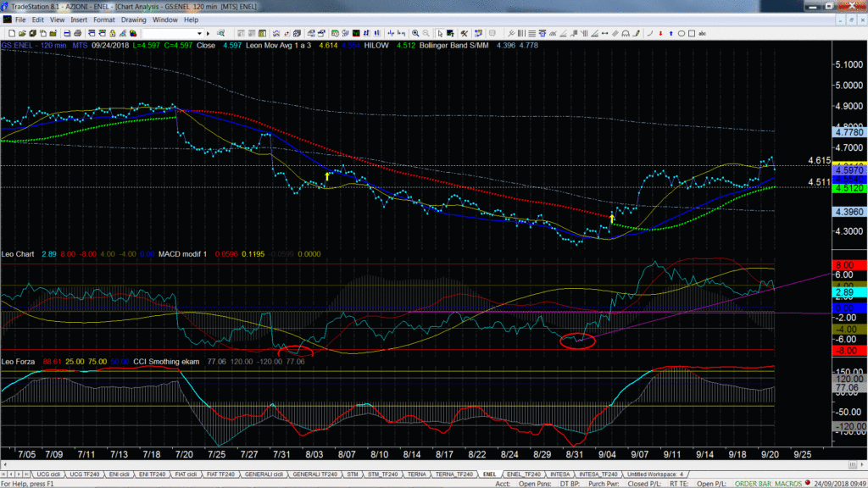868x488 pixels.
Task: Switch to the UCG TF240 workspace tab
Action: 84,474
